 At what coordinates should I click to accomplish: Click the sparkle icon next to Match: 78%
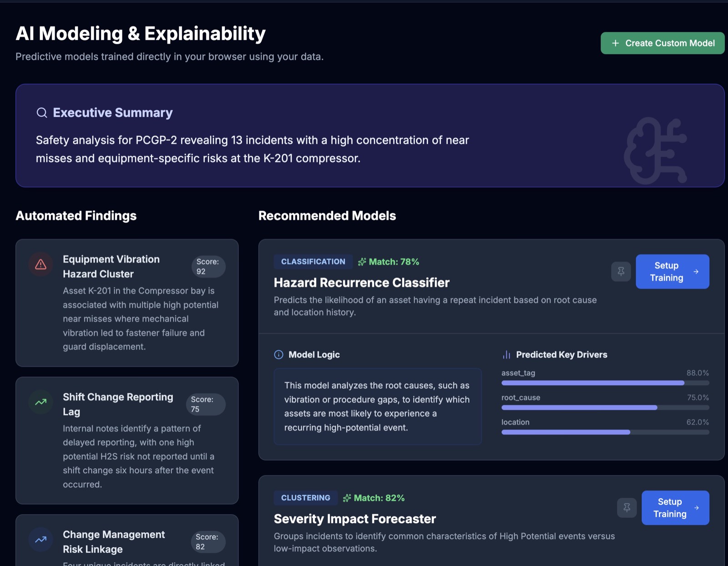point(362,262)
